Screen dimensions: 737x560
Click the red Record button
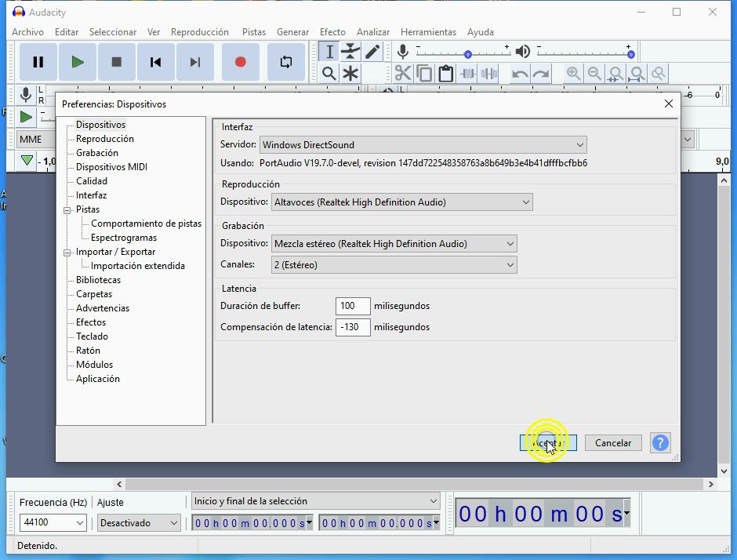pyautogui.click(x=240, y=62)
